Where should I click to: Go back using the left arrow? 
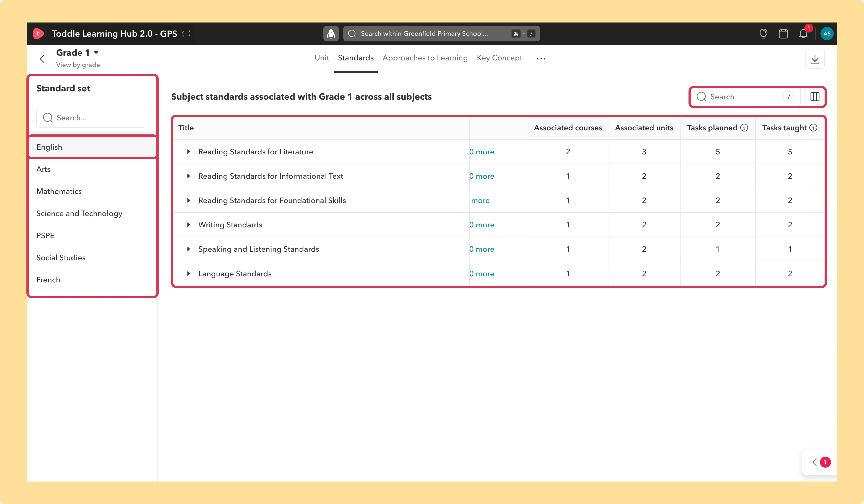click(x=42, y=59)
